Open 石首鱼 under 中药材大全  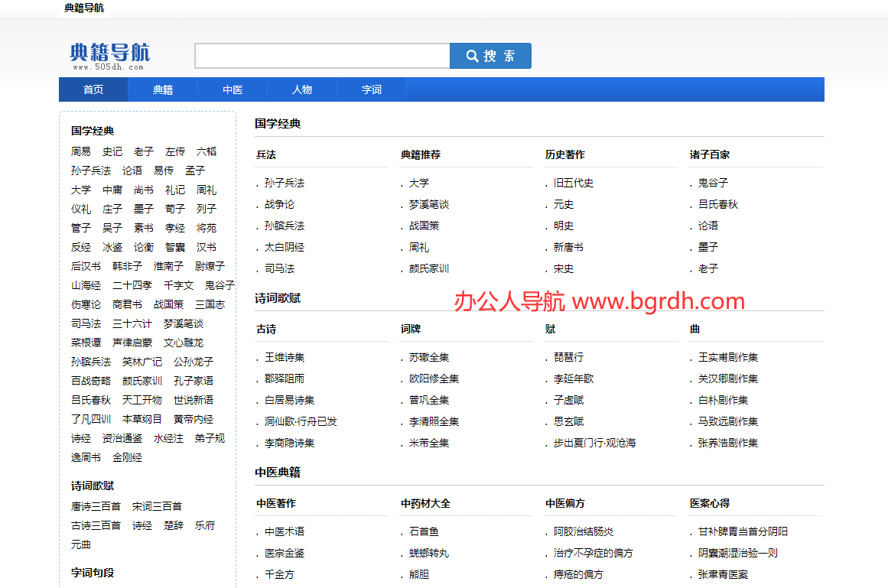[x=424, y=531]
